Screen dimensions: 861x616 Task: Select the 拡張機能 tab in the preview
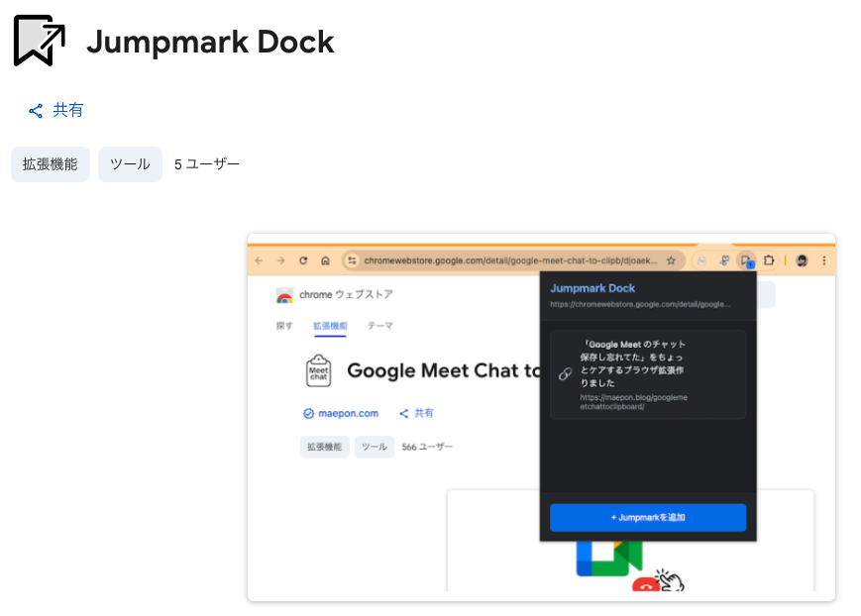(x=330, y=326)
